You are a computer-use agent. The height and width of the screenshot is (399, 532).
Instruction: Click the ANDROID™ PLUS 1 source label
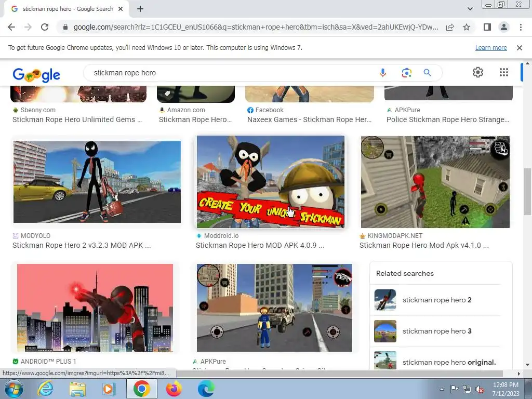[48, 362]
